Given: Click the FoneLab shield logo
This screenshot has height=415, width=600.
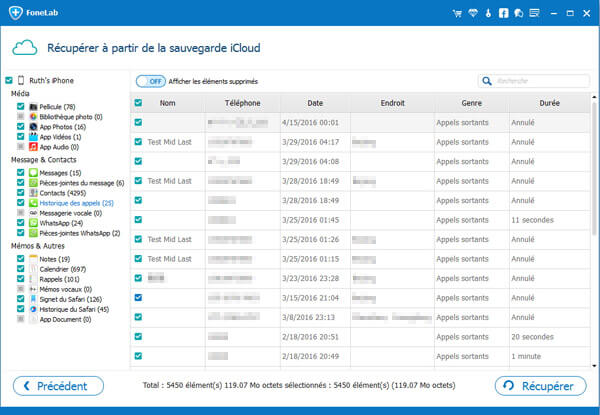Looking at the screenshot, I should click(16, 13).
